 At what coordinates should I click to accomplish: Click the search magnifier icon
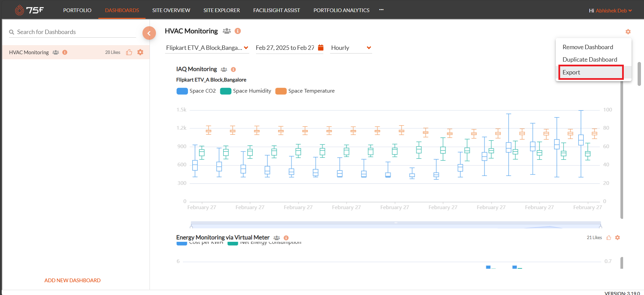click(x=11, y=32)
